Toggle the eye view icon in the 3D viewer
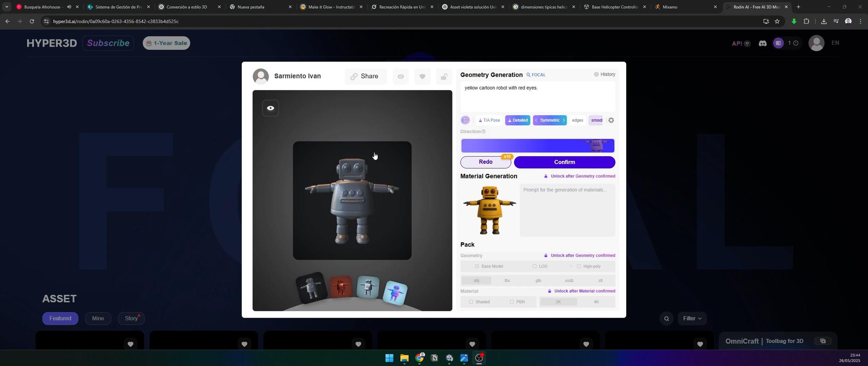The image size is (868, 366). [x=270, y=108]
